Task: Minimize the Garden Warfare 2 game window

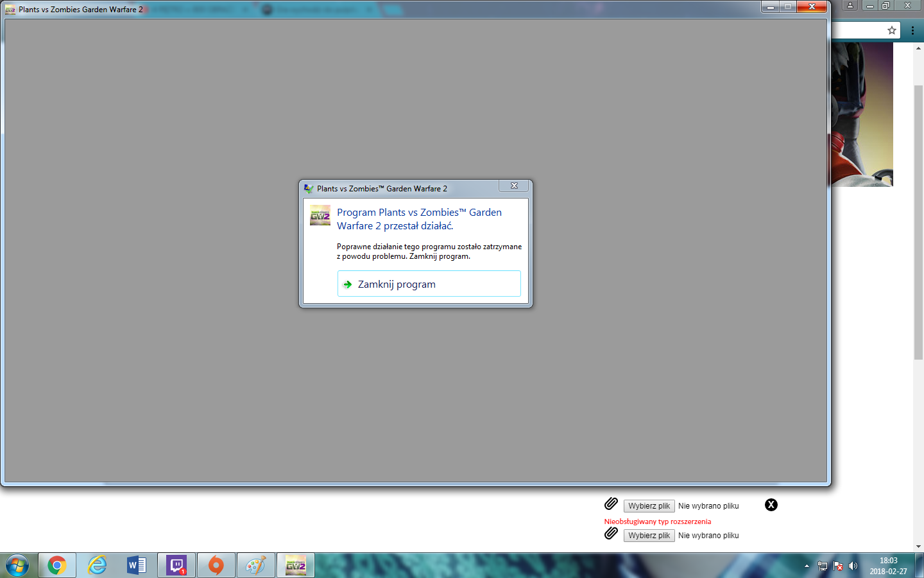Action: tap(770, 6)
